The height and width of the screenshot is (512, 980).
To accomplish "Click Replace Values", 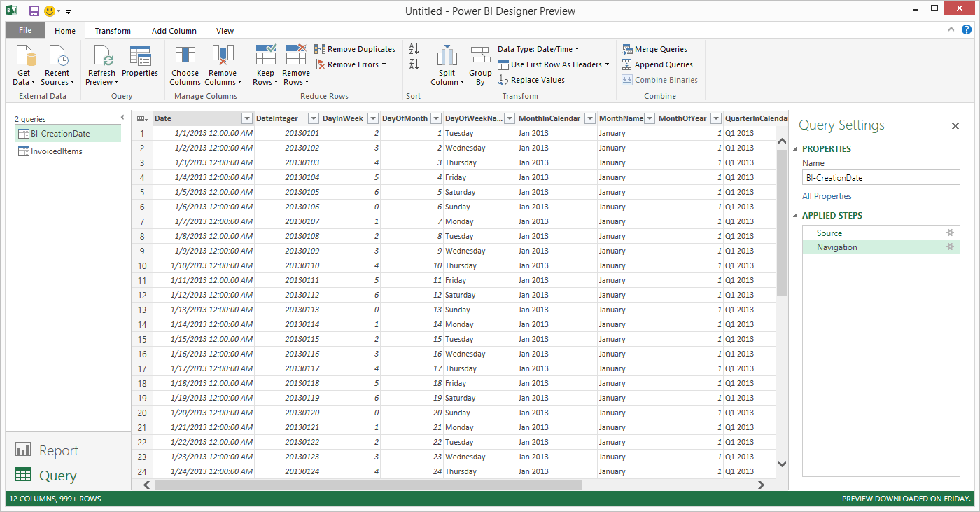I will point(531,80).
